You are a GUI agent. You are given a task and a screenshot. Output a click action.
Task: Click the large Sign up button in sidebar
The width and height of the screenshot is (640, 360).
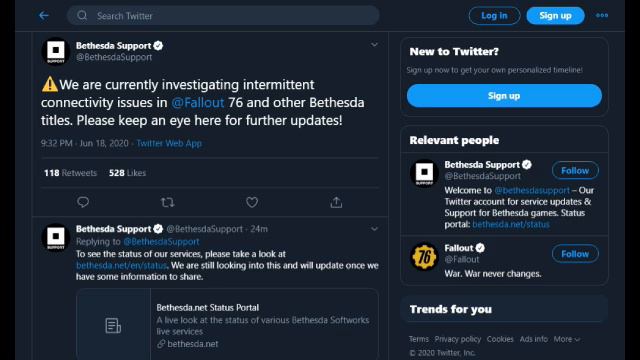point(504,96)
